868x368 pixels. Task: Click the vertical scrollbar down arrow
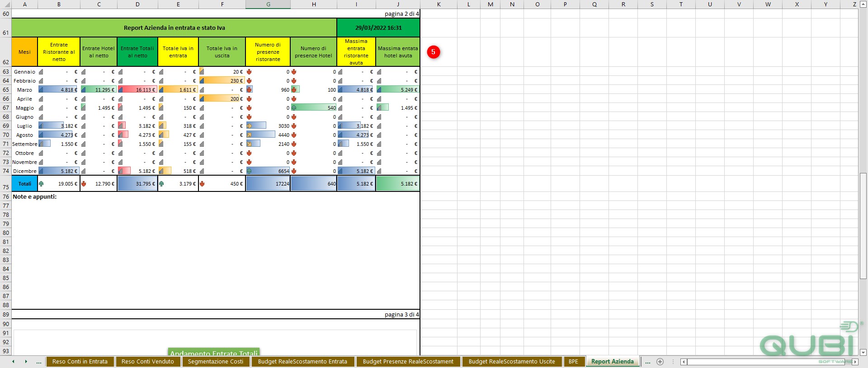pyautogui.click(x=863, y=352)
